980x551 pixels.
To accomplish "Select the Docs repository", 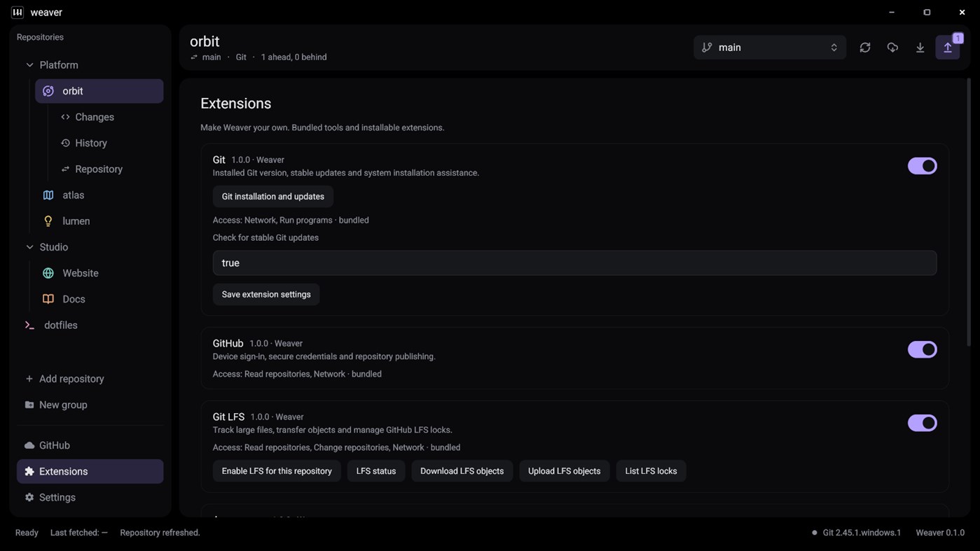I will (x=99, y=299).
